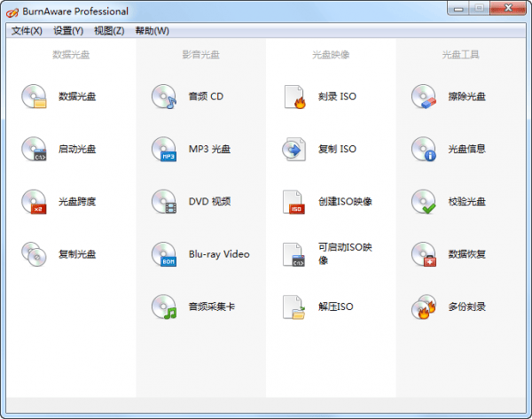This screenshot has height=419, width=532.
Task: Click the 解压ISO text label
Action: click(x=335, y=307)
